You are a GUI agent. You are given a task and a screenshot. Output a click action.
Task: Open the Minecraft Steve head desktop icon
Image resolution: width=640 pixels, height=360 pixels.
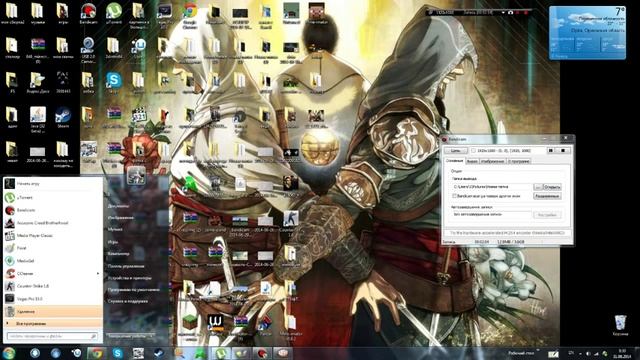click(317, 13)
